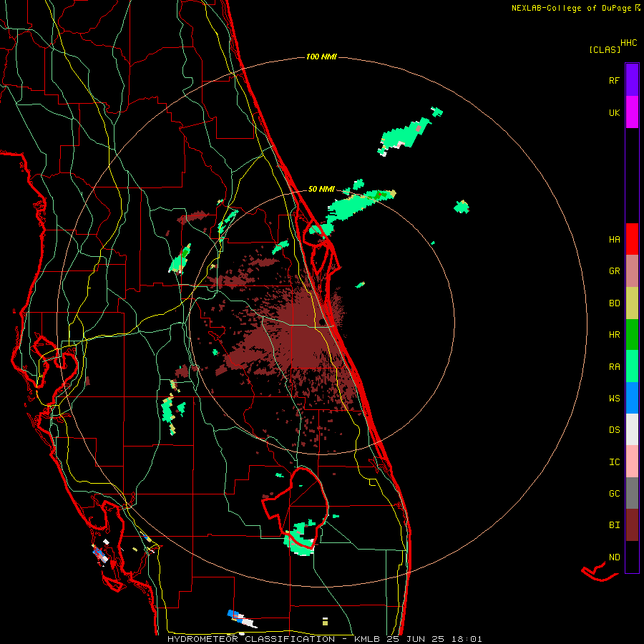Click the HR legend label
Screen dimensions: 644x644
coord(614,335)
